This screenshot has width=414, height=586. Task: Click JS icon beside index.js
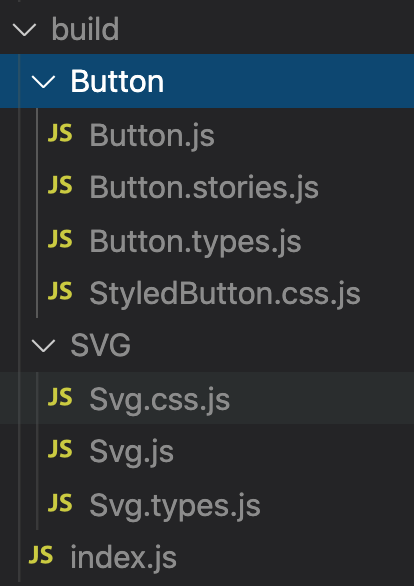(x=41, y=555)
